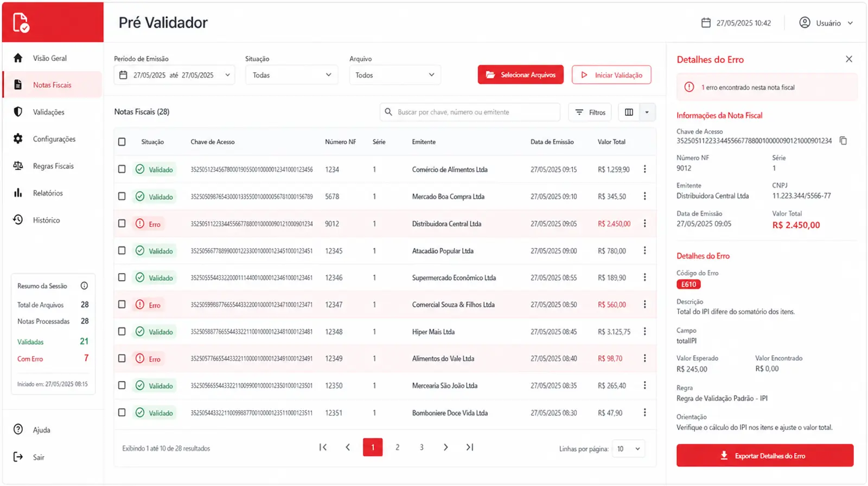Click the Erro status badge for NF 9012

point(149,224)
